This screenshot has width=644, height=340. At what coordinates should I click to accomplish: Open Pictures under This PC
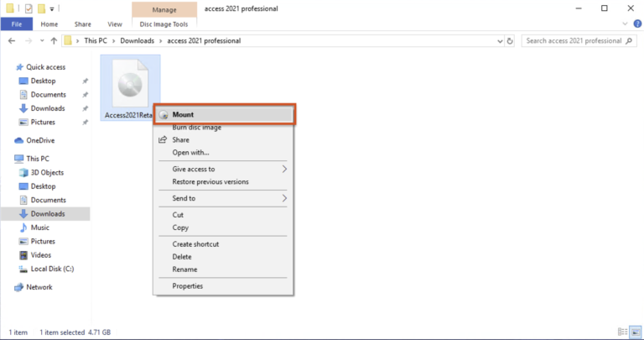coord(43,241)
